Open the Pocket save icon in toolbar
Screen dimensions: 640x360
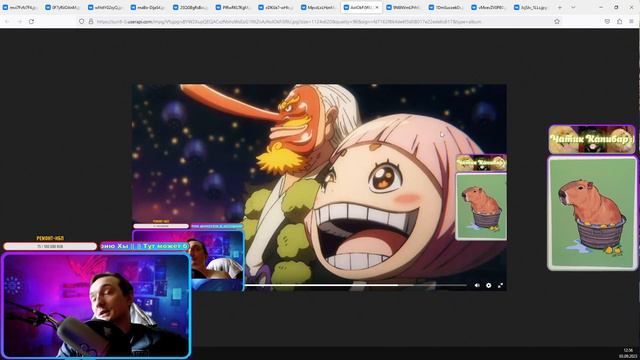(x=607, y=22)
